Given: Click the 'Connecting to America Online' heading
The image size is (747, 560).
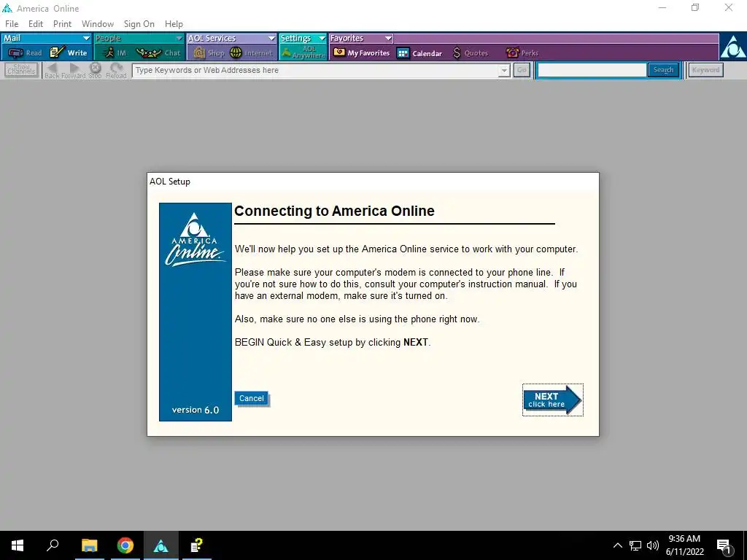Looking at the screenshot, I should [334, 211].
